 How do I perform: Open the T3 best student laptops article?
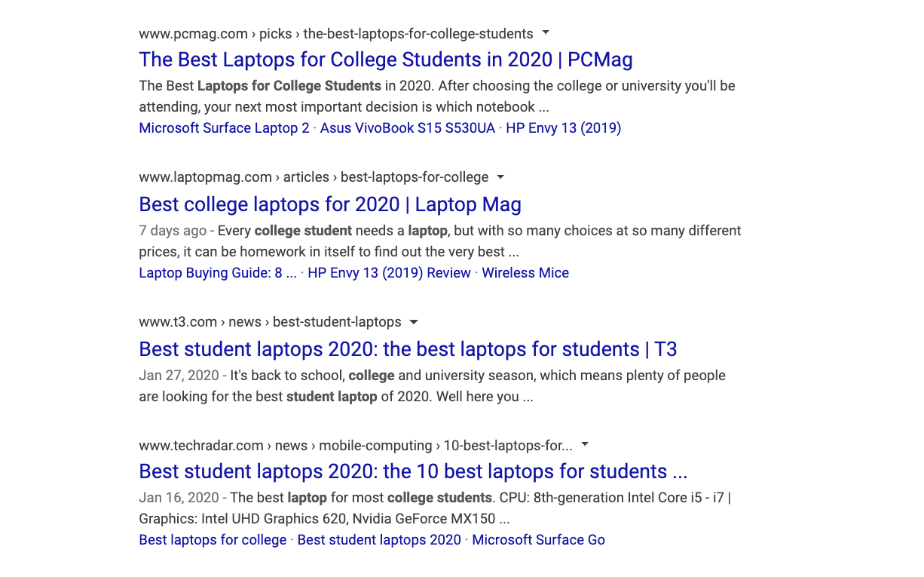click(408, 349)
